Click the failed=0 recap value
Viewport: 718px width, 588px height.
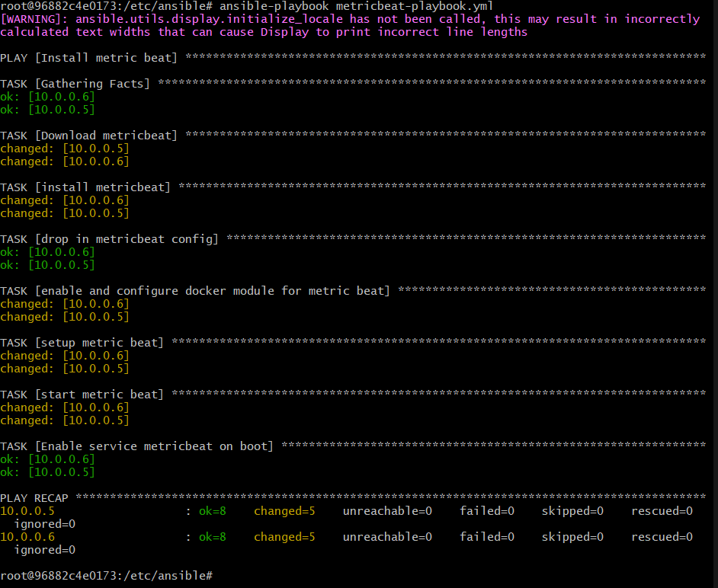click(486, 510)
